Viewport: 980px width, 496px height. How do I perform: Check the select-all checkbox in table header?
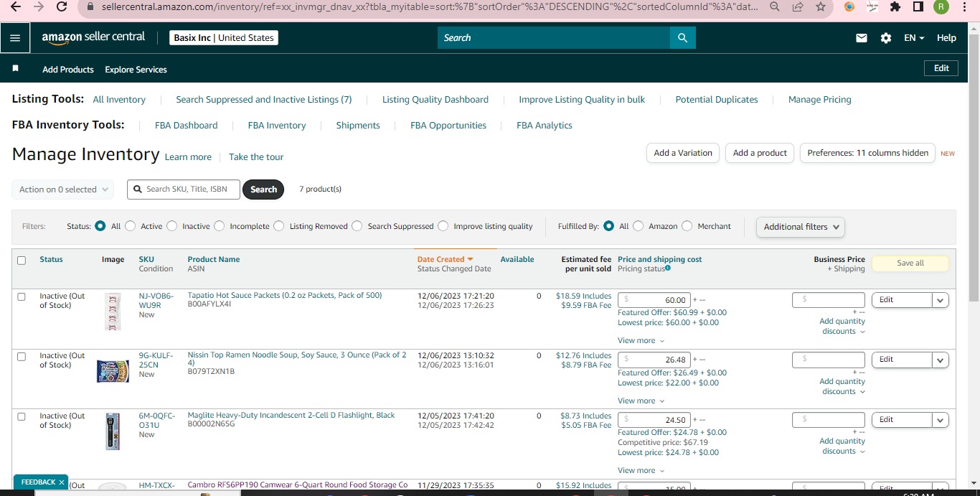click(x=22, y=261)
